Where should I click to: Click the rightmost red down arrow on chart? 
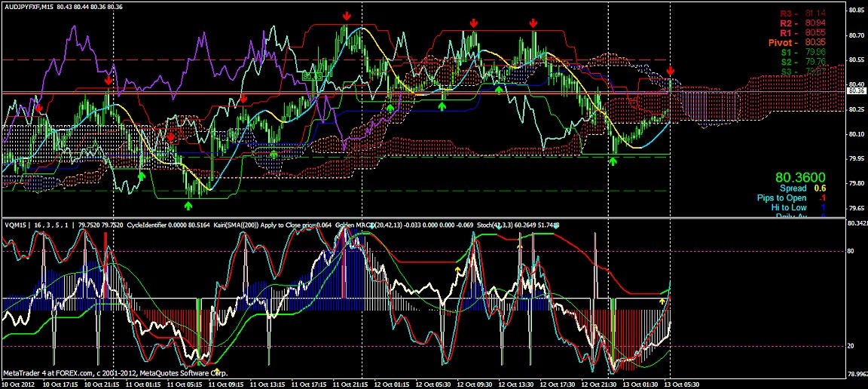point(671,71)
